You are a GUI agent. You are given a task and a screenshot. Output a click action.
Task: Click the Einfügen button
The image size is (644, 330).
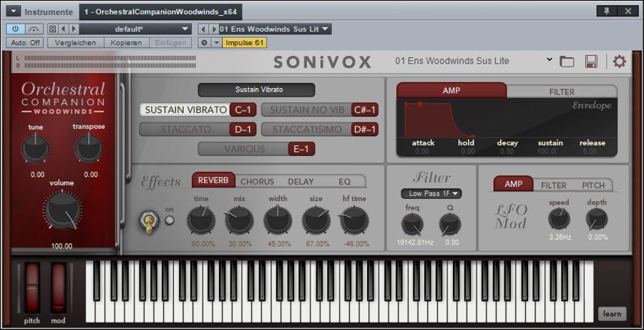(170, 43)
